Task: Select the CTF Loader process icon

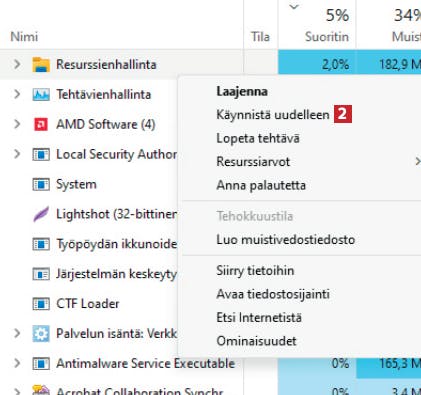Action: click(41, 304)
